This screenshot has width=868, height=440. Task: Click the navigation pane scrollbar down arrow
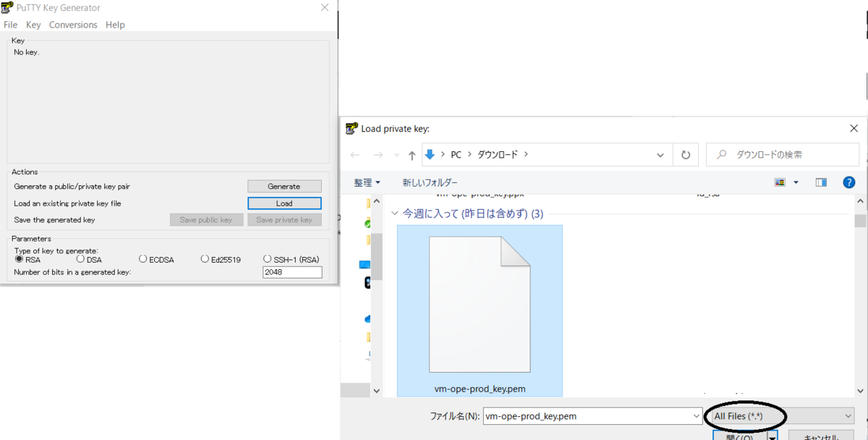[x=376, y=391]
